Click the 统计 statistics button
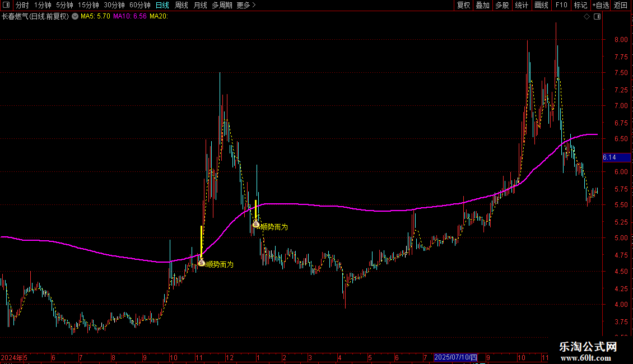This screenshot has width=633, height=364. [x=522, y=5]
